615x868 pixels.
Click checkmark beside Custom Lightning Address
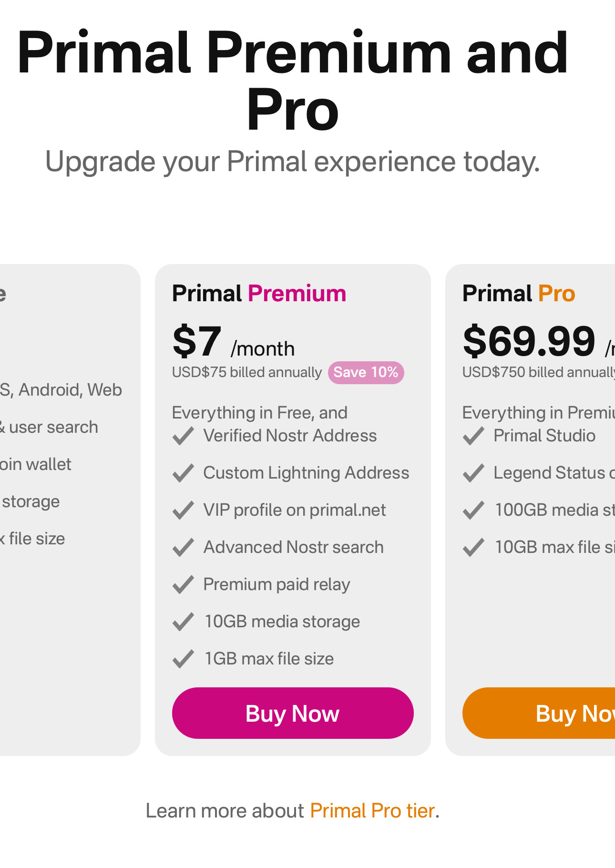[183, 473]
